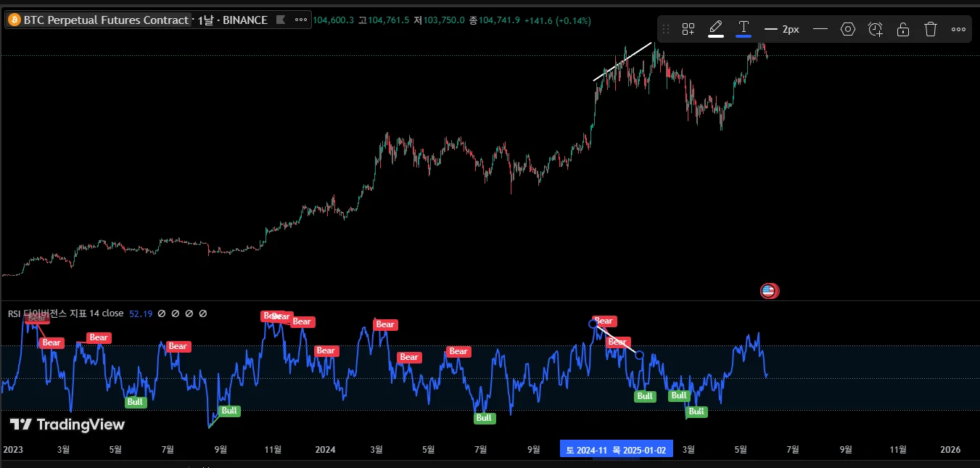Click the Bear label above 7월 2023

178,346
